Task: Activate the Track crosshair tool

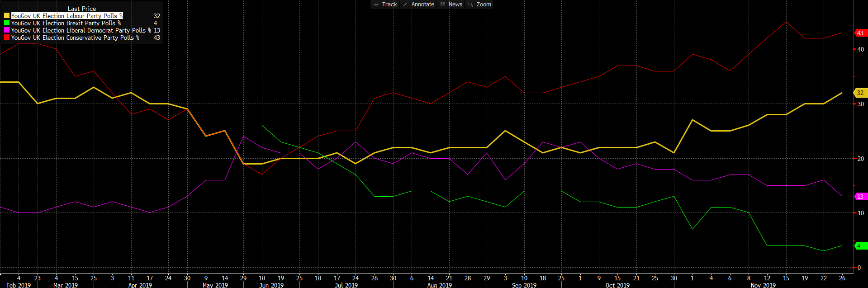Action: (x=385, y=5)
